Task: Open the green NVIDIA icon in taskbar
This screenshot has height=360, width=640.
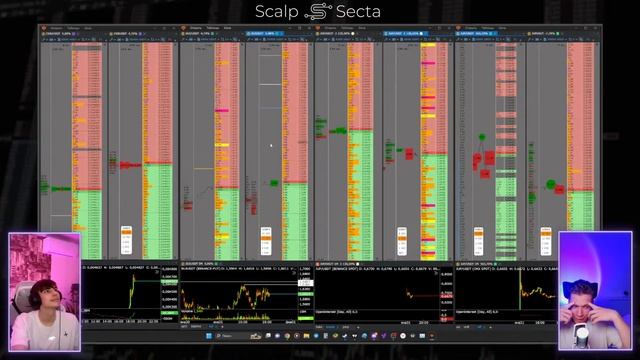Action: 335,336
